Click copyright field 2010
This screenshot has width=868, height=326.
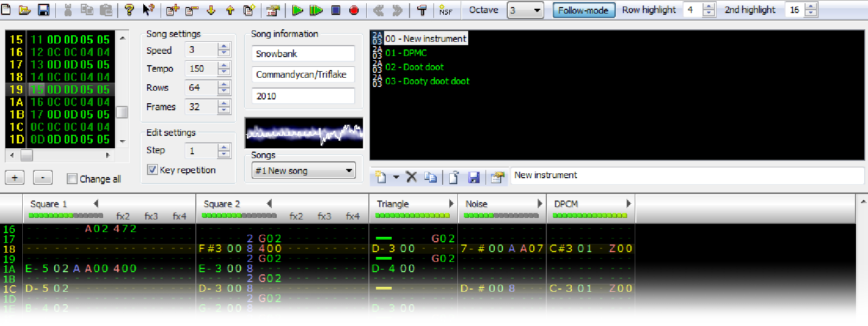[x=303, y=96]
